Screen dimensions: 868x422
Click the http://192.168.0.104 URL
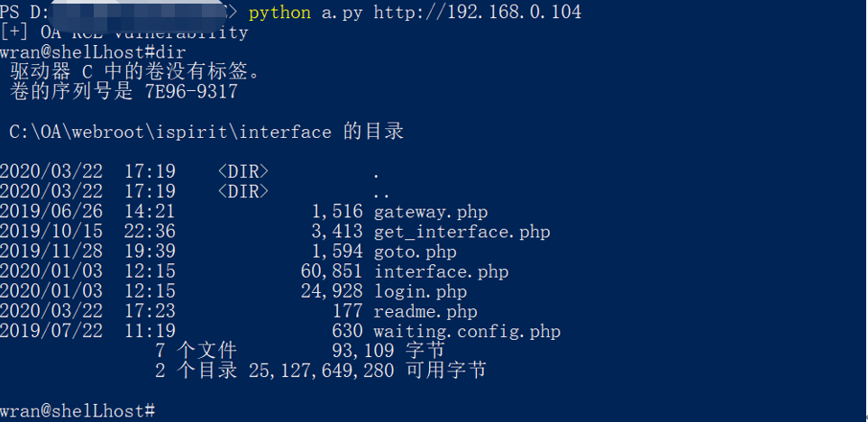pyautogui.click(x=477, y=12)
